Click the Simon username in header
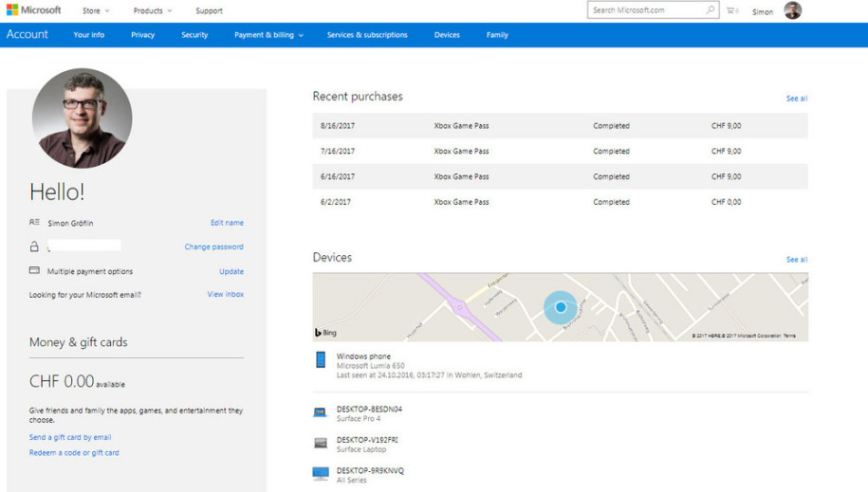The image size is (868, 492). (x=763, y=11)
